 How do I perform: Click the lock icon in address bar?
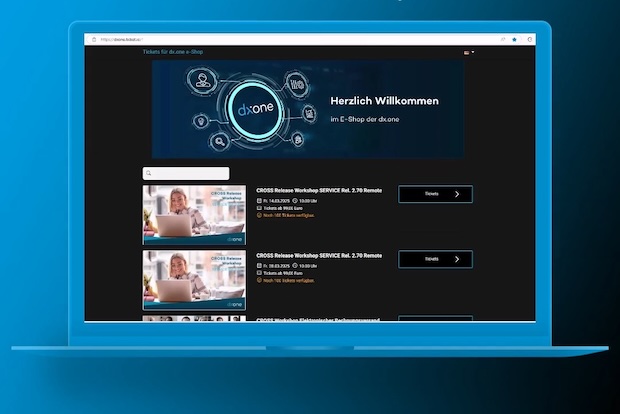point(94,39)
